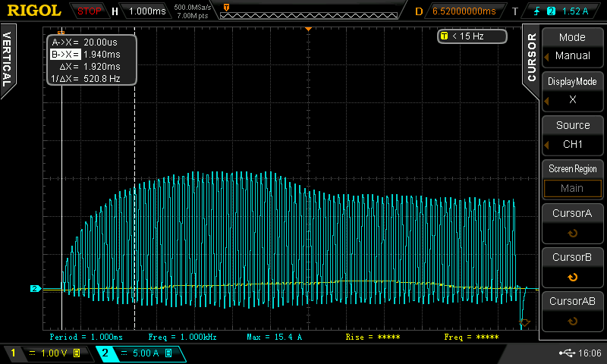Click the rising edge trigger icon
Image resolution: width=607 pixels, height=364 pixels.
coord(537,11)
